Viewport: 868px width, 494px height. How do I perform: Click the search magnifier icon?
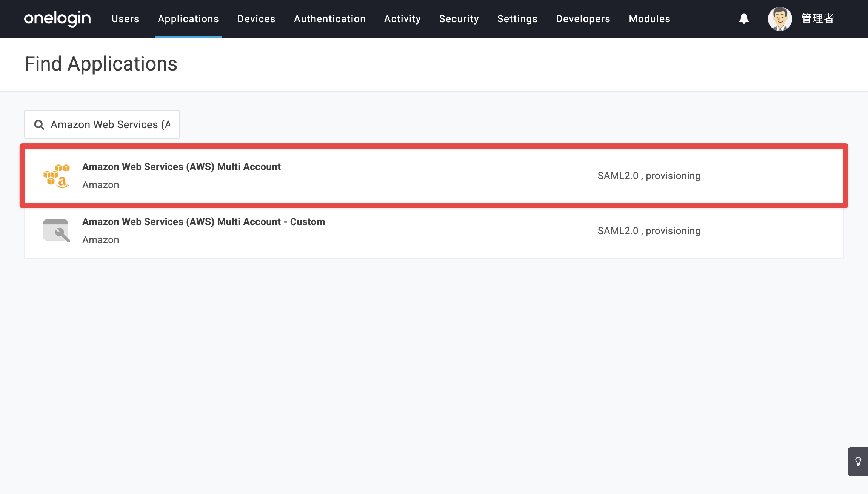tap(39, 124)
